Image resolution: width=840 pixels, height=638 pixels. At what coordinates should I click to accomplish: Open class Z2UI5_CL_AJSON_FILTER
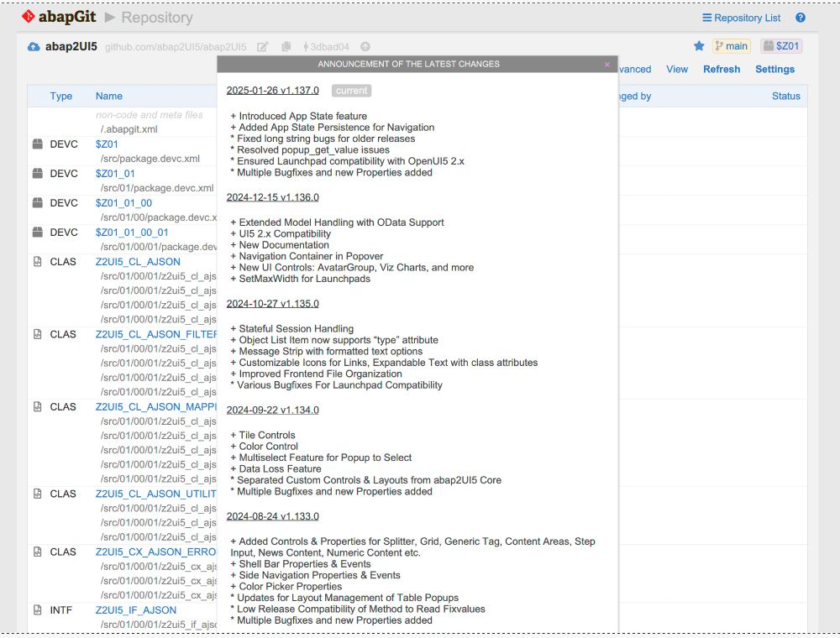(x=156, y=334)
